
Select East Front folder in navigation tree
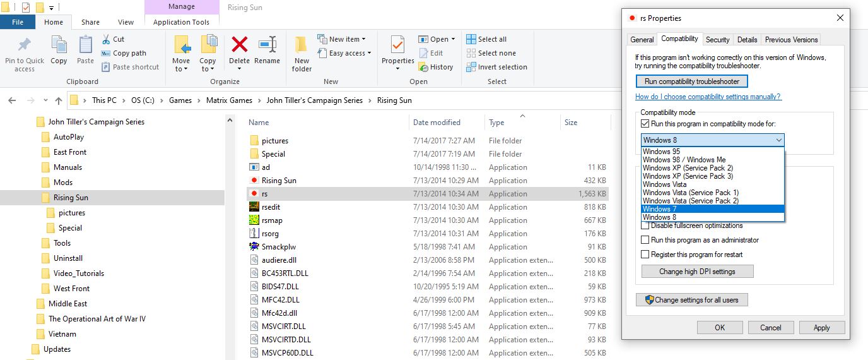point(70,152)
